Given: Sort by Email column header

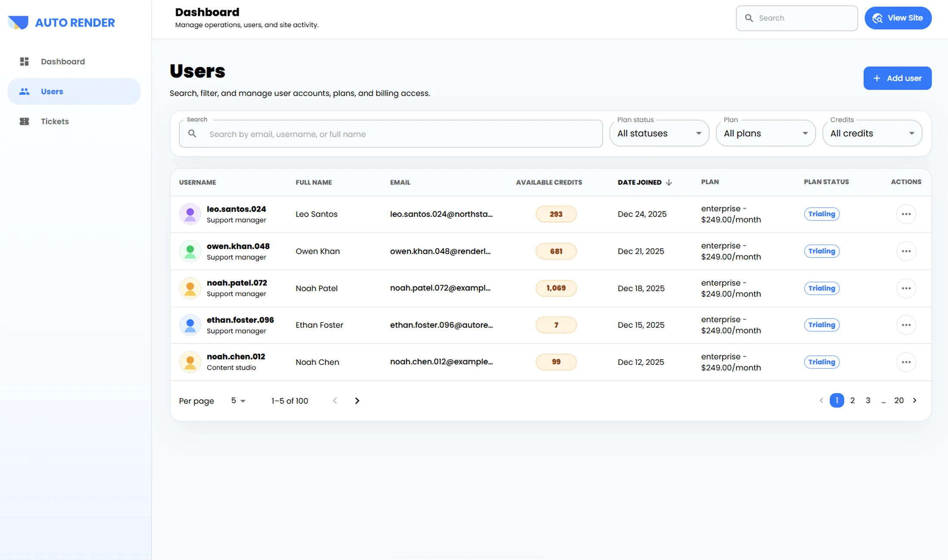Looking at the screenshot, I should pos(400,182).
